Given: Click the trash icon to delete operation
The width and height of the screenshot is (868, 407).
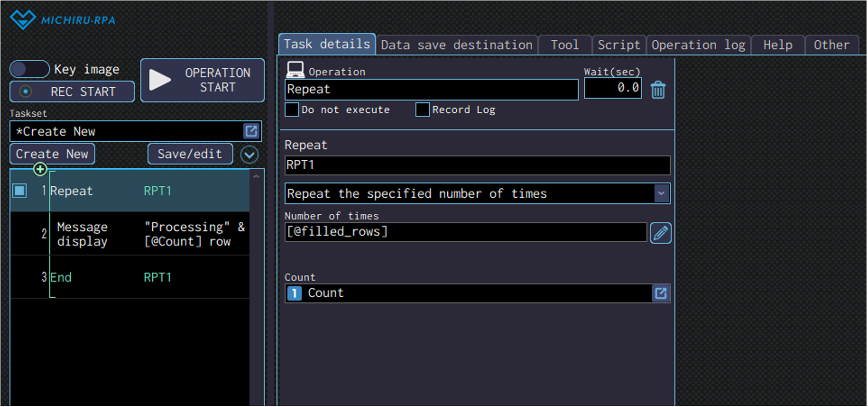Looking at the screenshot, I should (658, 90).
